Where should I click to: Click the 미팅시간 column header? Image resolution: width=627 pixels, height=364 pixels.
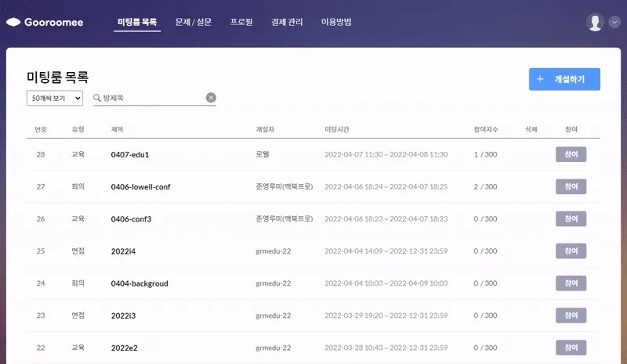pyautogui.click(x=337, y=129)
